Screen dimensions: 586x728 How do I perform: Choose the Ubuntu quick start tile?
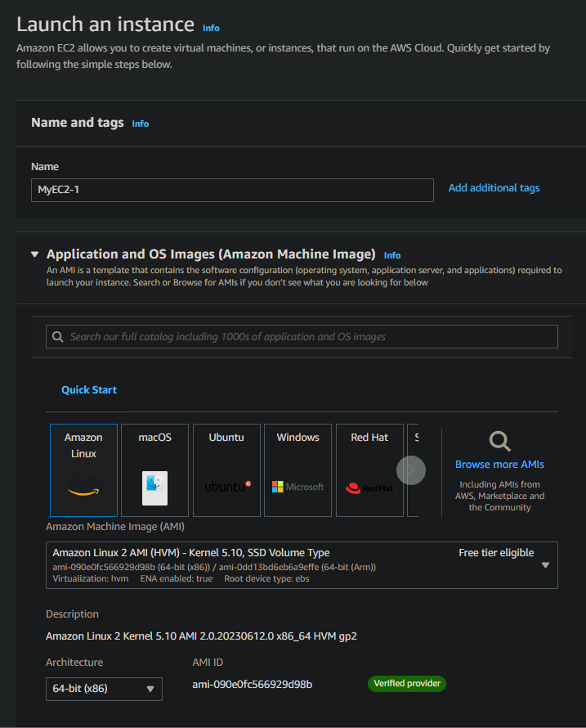(x=226, y=470)
